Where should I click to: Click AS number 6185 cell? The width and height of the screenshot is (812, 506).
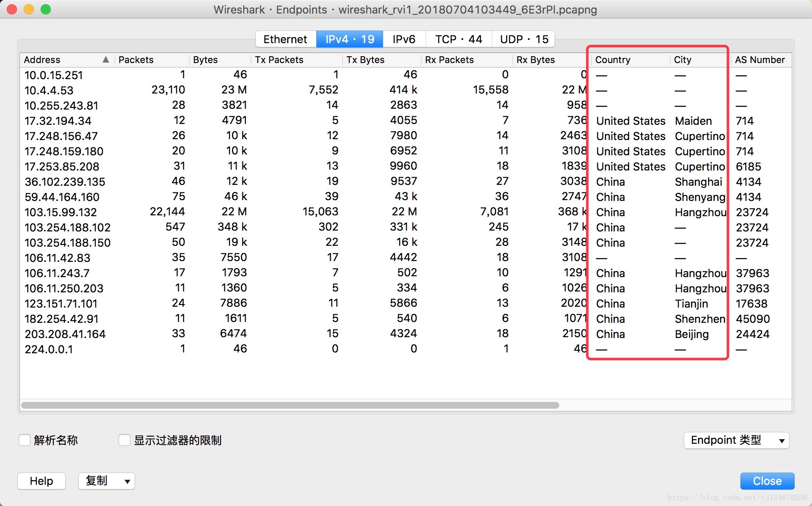pyautogui.click(x=748, y=166)
